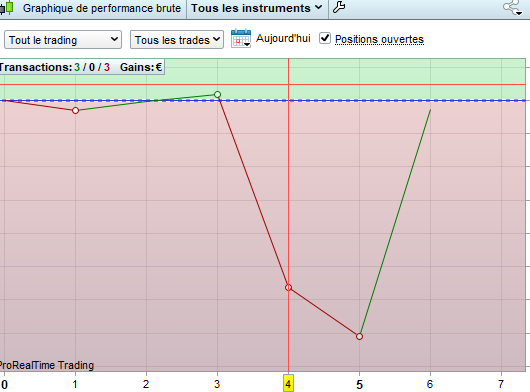Image resolution: width=530 pixels, height=392 pixels.
Task: Click the 'Transactions: 3 / 0 / 3' summary
Action: pyautogui.click(x=54, y=67)
